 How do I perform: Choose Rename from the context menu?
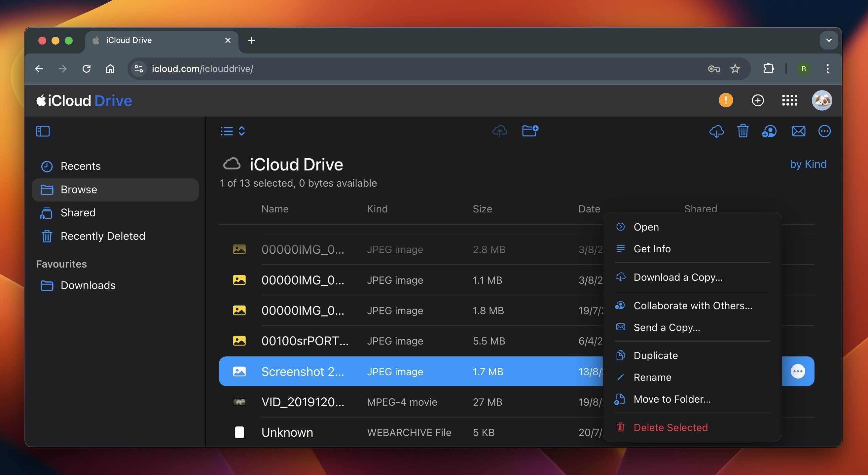point(692,377)
